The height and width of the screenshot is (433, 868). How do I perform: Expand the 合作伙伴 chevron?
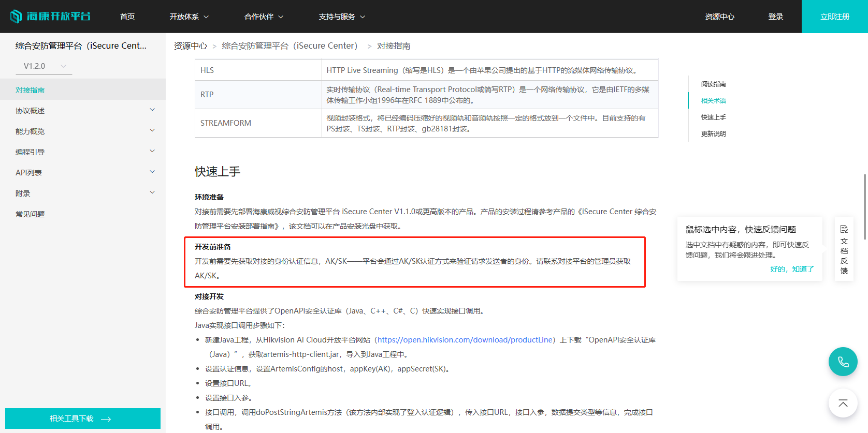(281, 17)
